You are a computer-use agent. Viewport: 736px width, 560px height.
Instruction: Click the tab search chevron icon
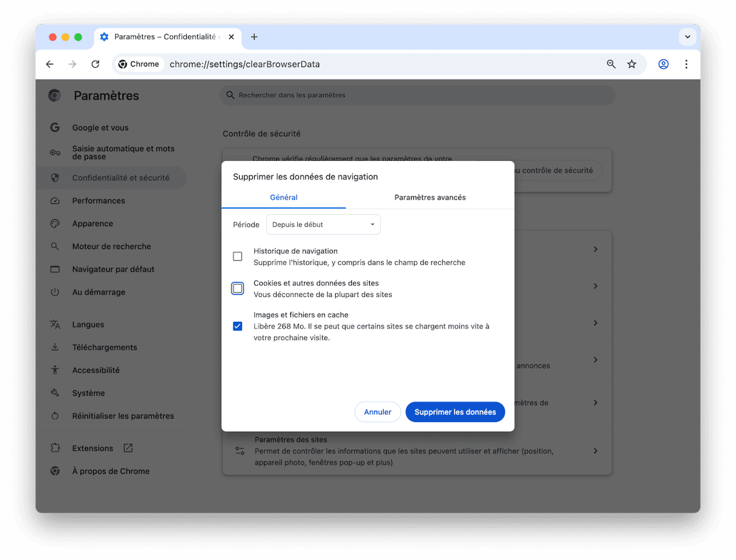[x=688, y=37]
